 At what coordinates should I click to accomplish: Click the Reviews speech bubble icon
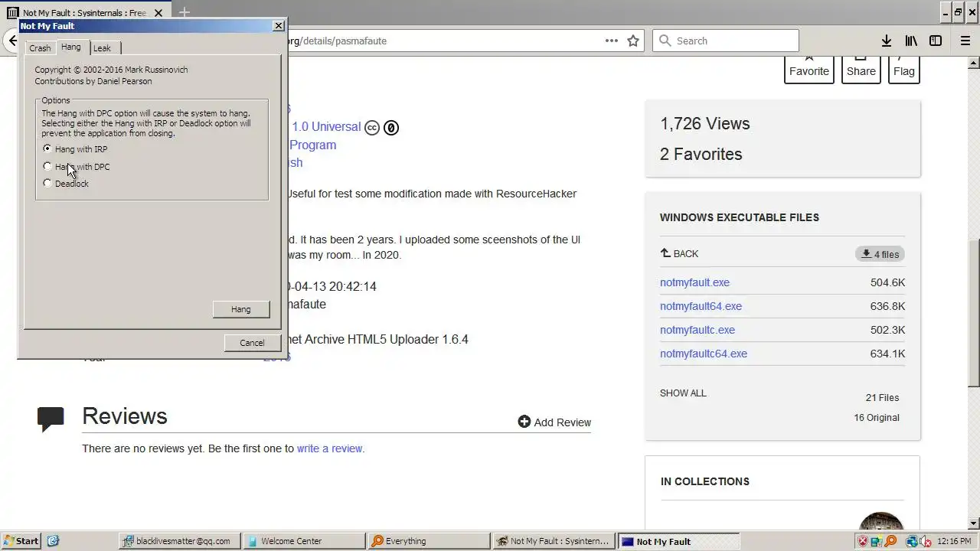coord(51,419)
